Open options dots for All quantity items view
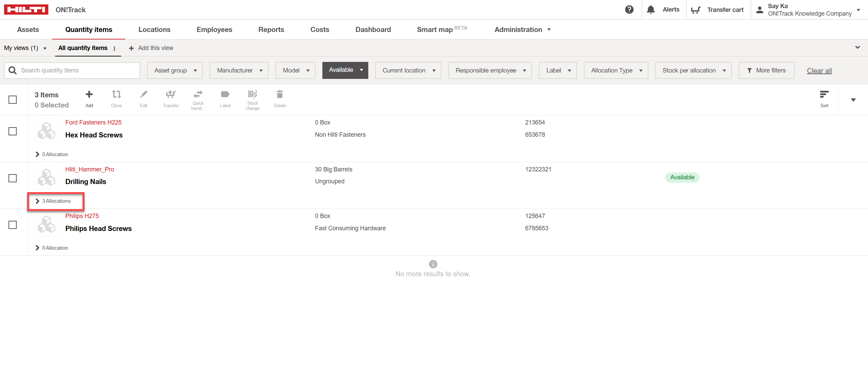Image resolution: width=868 pixels, height=366 pixels. 114,48
